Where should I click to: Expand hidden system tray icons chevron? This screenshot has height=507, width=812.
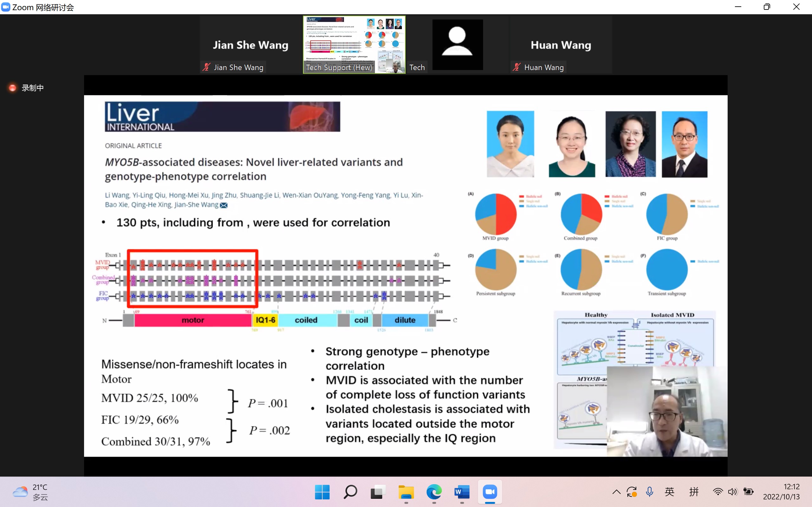click(x=616, y=492)
